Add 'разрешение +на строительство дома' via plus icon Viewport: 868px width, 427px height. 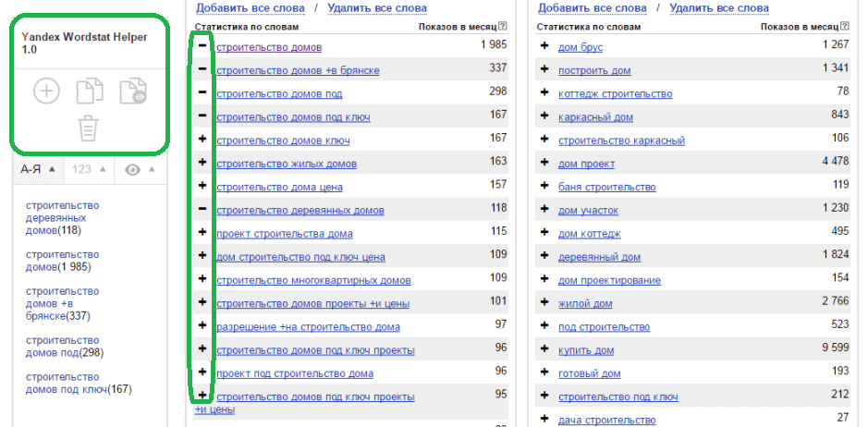pos(202,325)
